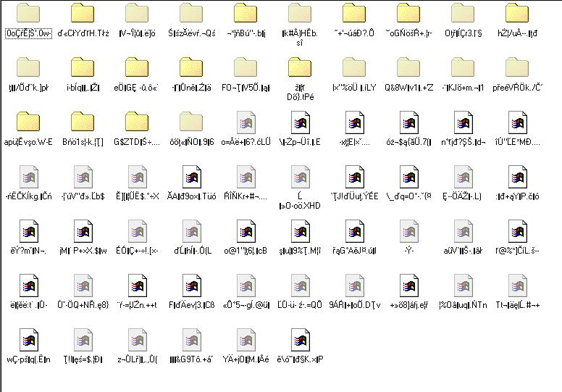Click the file label containing 9%Ţ.M
562x392 pixels.
click(x=300, y=251)
